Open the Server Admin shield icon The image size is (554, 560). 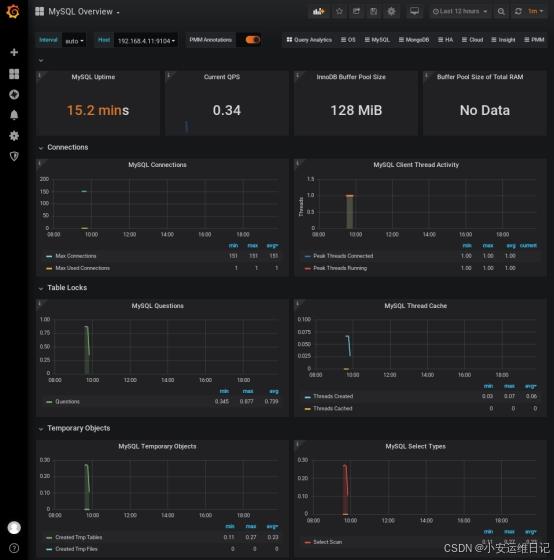pos(14,156)
